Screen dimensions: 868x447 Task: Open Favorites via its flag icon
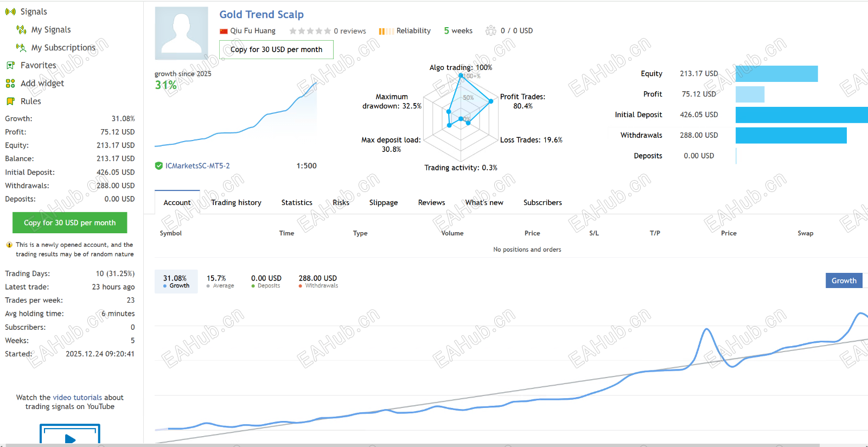pos(10,65)
